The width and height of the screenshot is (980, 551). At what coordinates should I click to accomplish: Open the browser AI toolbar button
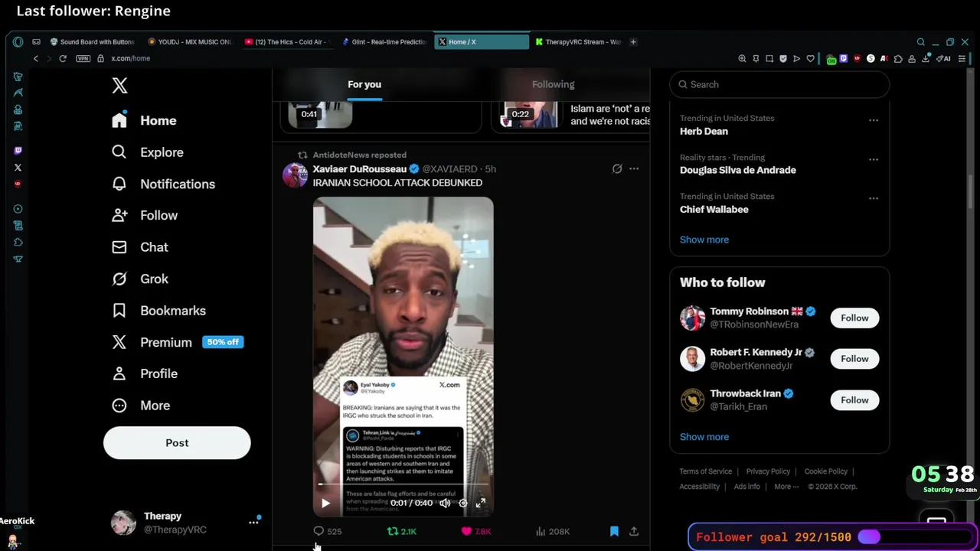pos(943,59)
